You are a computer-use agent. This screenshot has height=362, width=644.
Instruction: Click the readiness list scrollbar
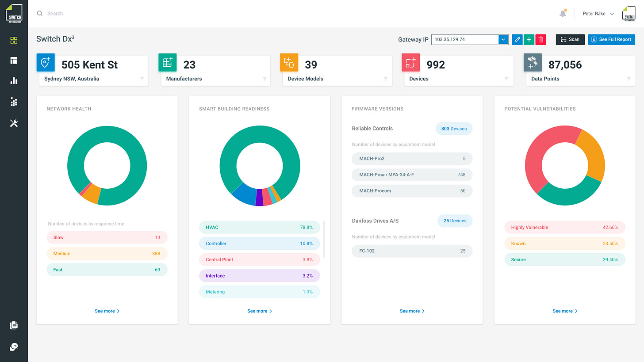(324, 239)
